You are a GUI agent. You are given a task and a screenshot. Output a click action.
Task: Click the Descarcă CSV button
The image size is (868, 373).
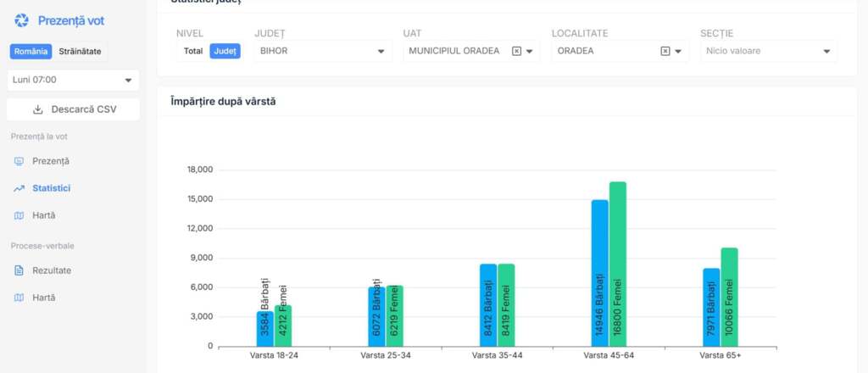(x=72, y=109)
